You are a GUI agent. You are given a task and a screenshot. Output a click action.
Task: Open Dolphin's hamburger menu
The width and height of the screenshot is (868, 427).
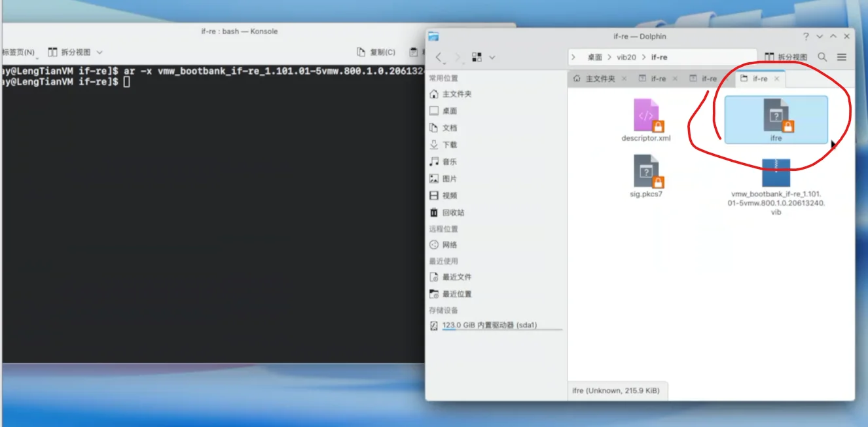point(842,58)
